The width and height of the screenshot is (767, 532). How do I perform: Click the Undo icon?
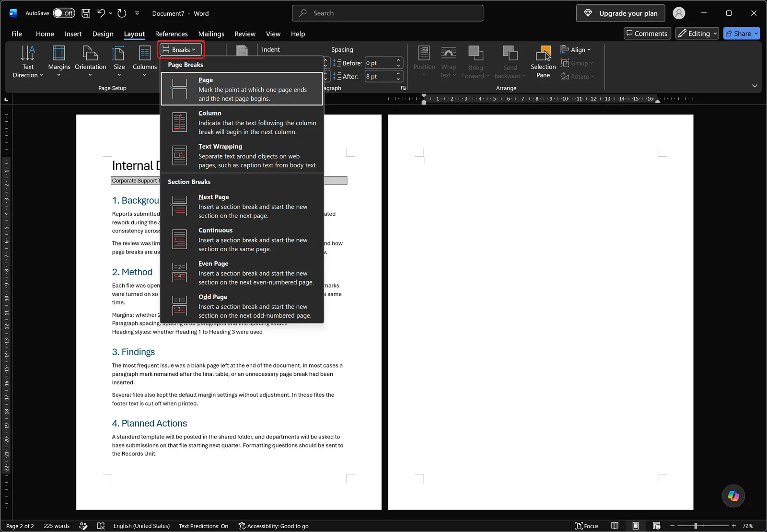(x=101, y=13)
